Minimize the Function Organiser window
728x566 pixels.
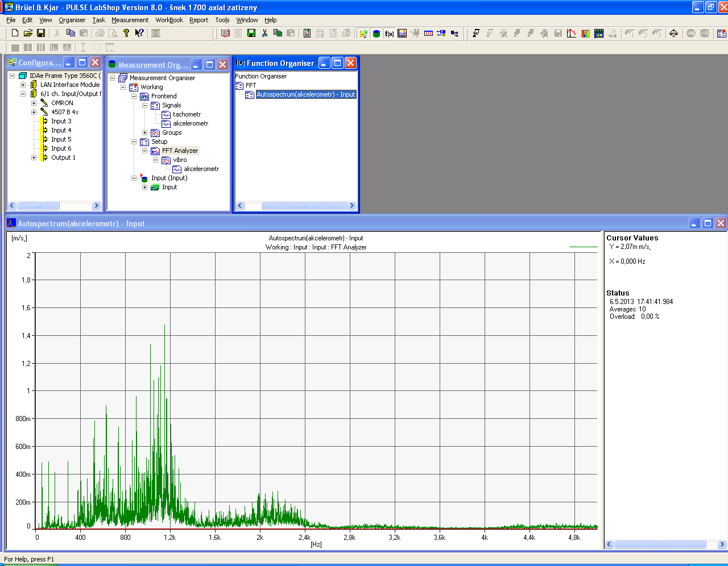(x=324, y=63)
